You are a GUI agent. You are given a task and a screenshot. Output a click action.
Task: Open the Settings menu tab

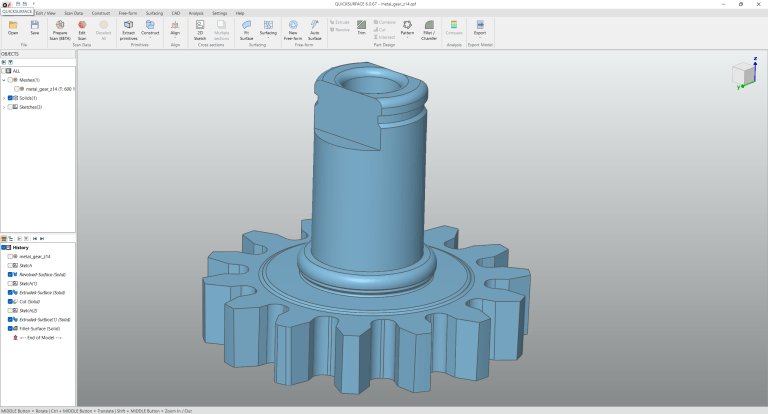[x=219, y=13]
